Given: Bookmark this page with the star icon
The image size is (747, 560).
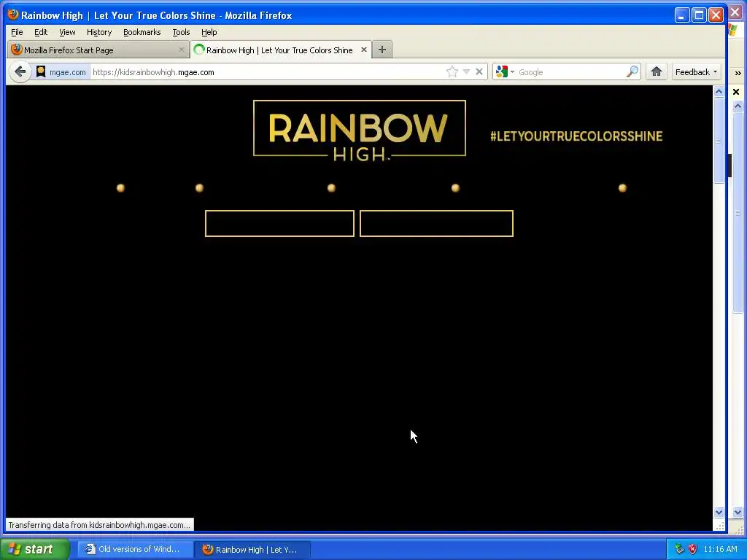Looking at the screenshot, I should pos(452,72).
